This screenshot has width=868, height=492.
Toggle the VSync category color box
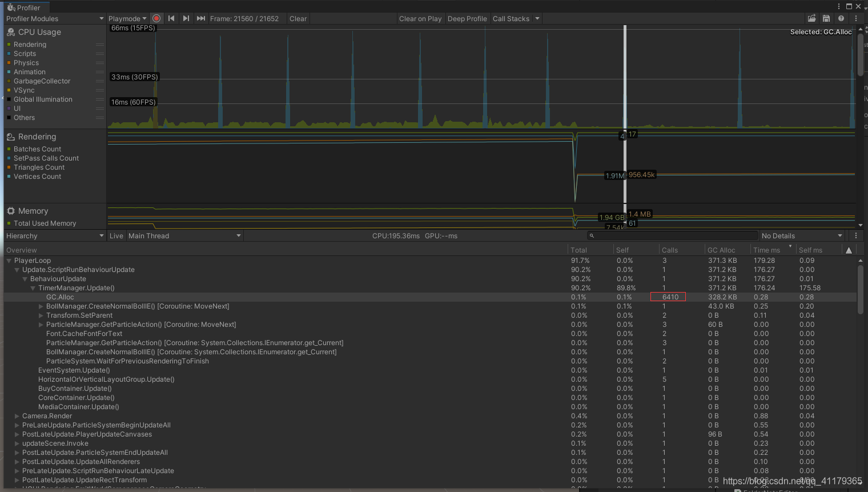pos(9,90)
